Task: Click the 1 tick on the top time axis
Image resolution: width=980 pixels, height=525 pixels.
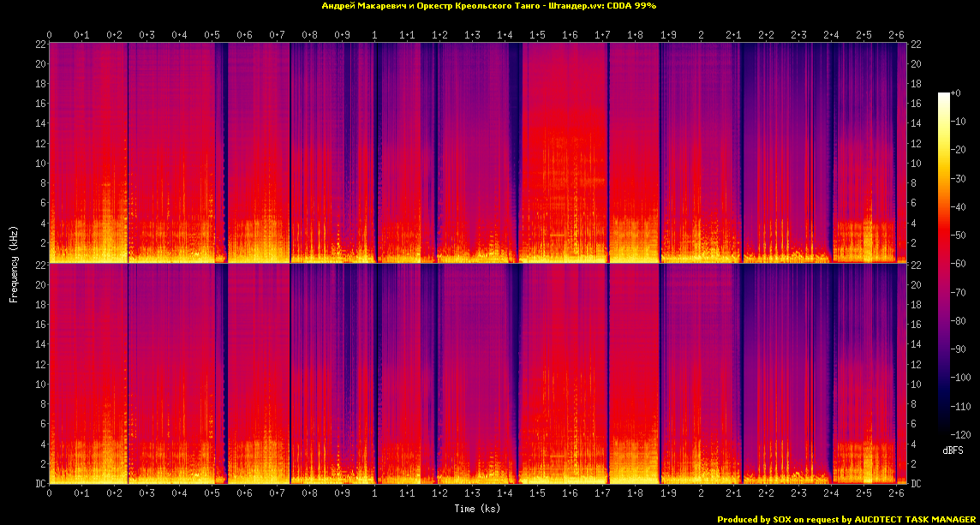Action: [374, 35]
